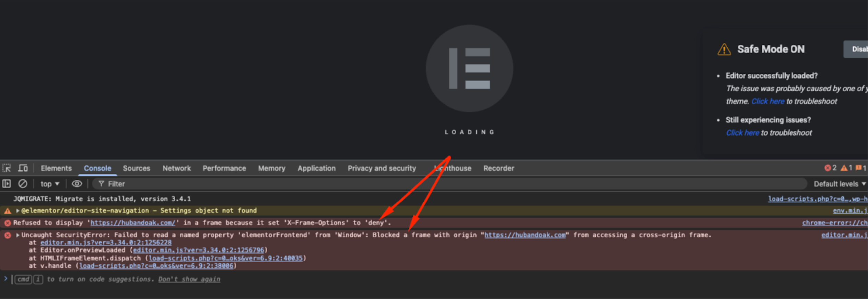
Task: Clear the console with the clear icon
Action: tap(23, 184)
